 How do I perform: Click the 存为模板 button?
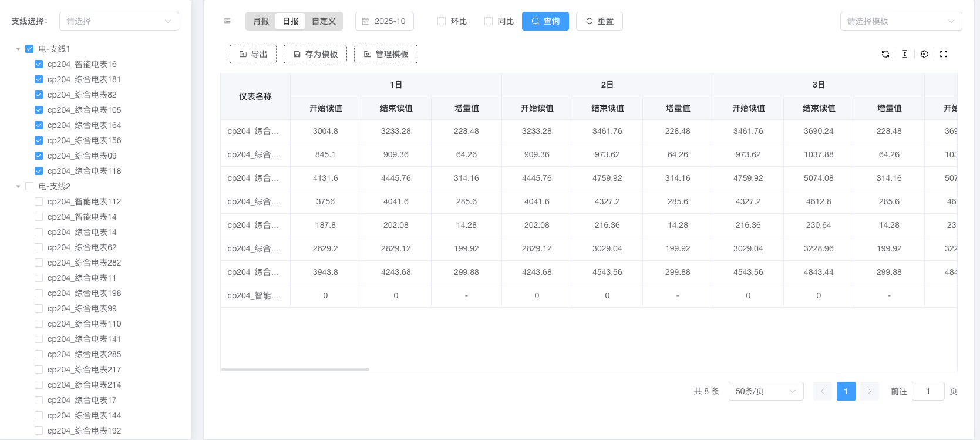pos(315,54)
